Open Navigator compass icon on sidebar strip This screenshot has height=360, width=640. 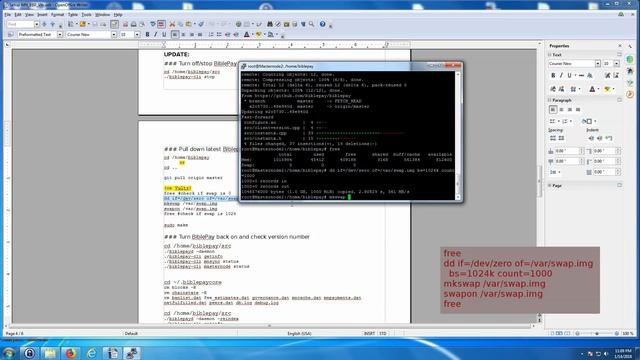[x=630, y=94]
